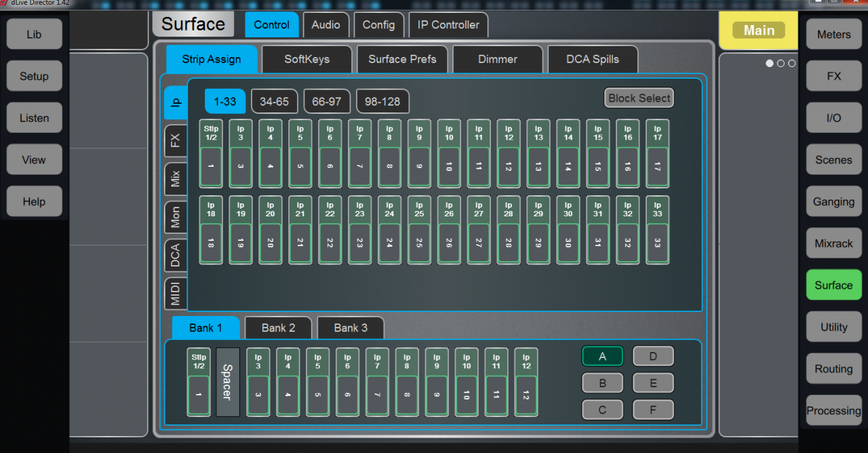The height and width of the screenshot is (453, 868).
Task: Select layer D
Action: (x=653, y=356)
